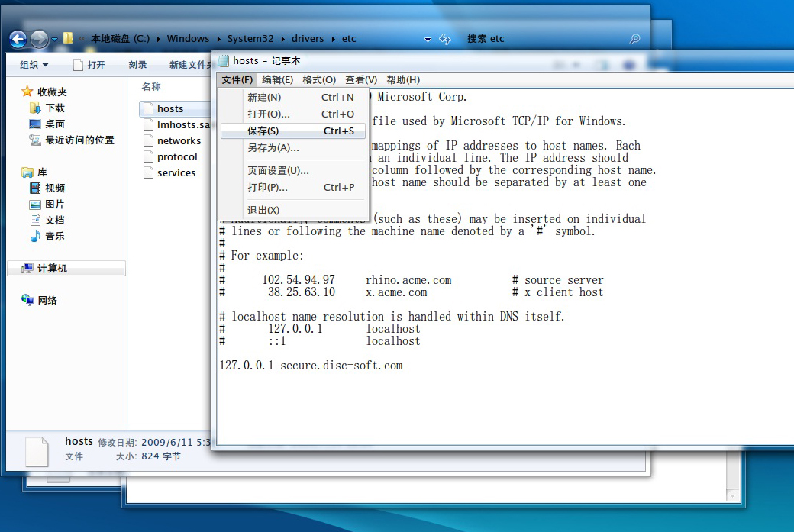Screen dimensions: 794x532
Task: Select the networks file
Action: pos(173,140)
